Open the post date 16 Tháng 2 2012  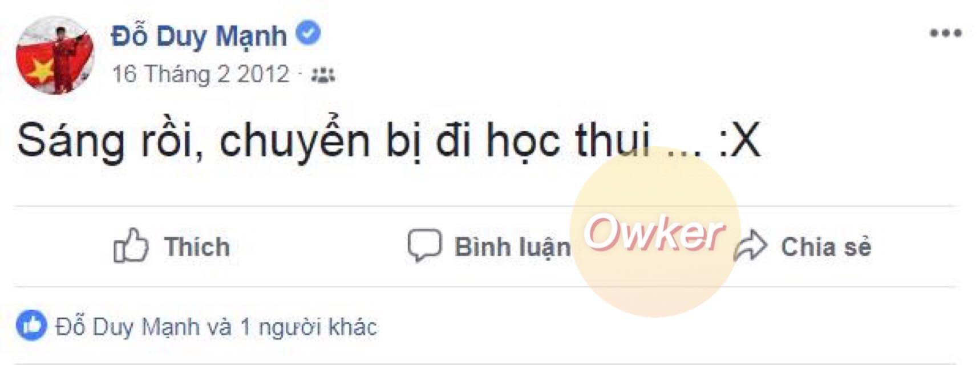pos(201,74)
